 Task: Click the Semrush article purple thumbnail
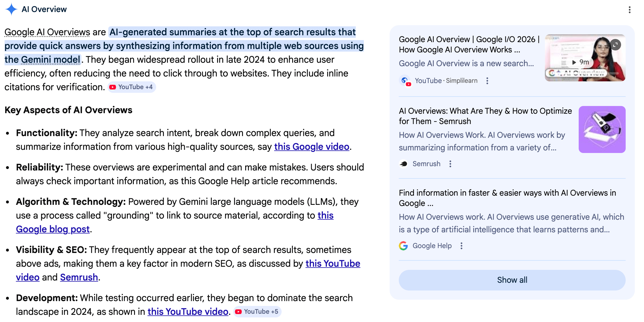coord(602,129)
